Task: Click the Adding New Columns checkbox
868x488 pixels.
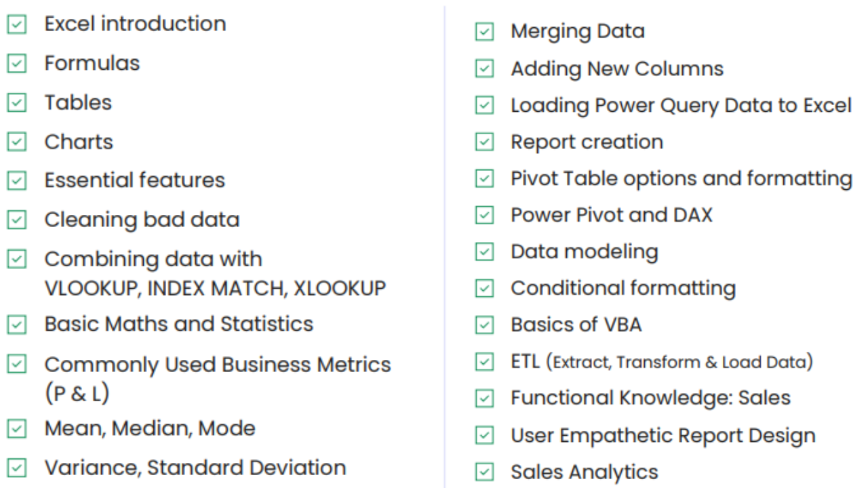Action: click(484, 69)
